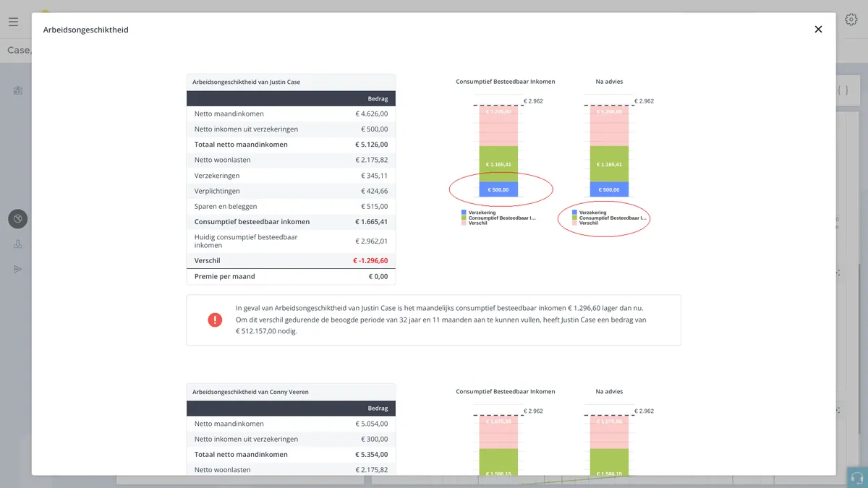Open the settings gear in the top bar
868x488 pixels.
tap(851, 20)
